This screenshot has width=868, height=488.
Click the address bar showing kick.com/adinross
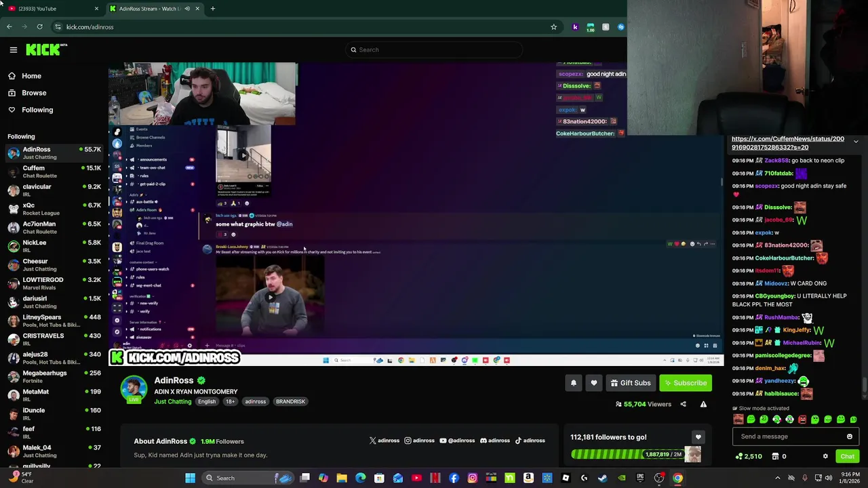point(305,27)
